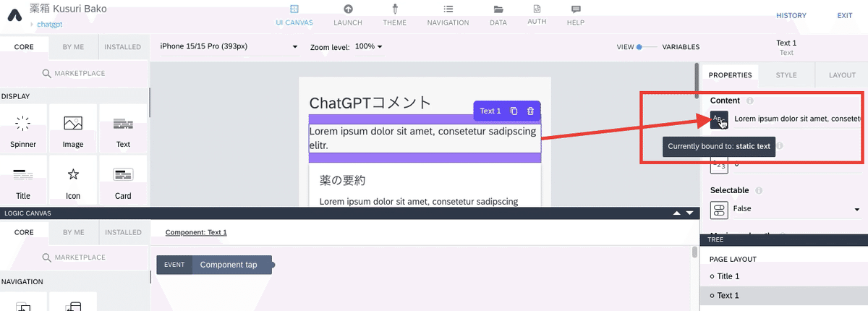Open the Help menu
Viewport: 868px width, 311px height.
pyautogui.click(x=576, y=14)
